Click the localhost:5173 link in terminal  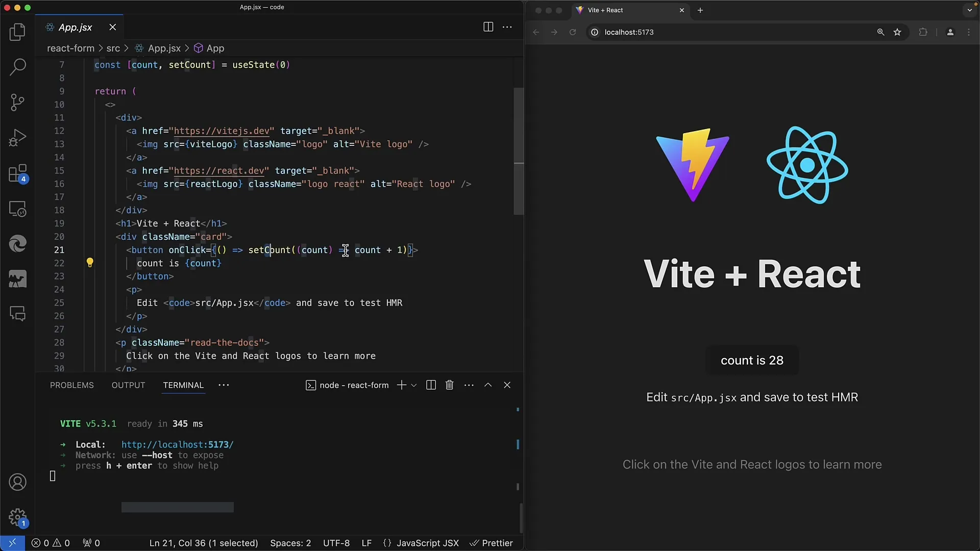pyautogui.click(x=177, y=445)
